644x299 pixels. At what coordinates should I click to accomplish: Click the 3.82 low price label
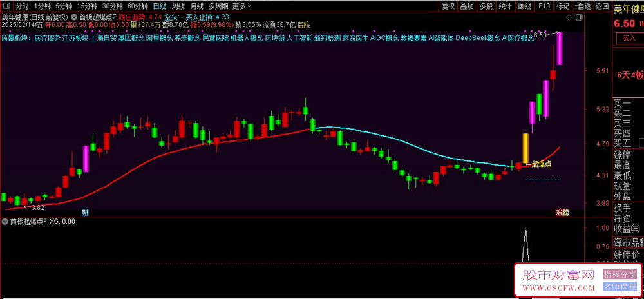37,207
